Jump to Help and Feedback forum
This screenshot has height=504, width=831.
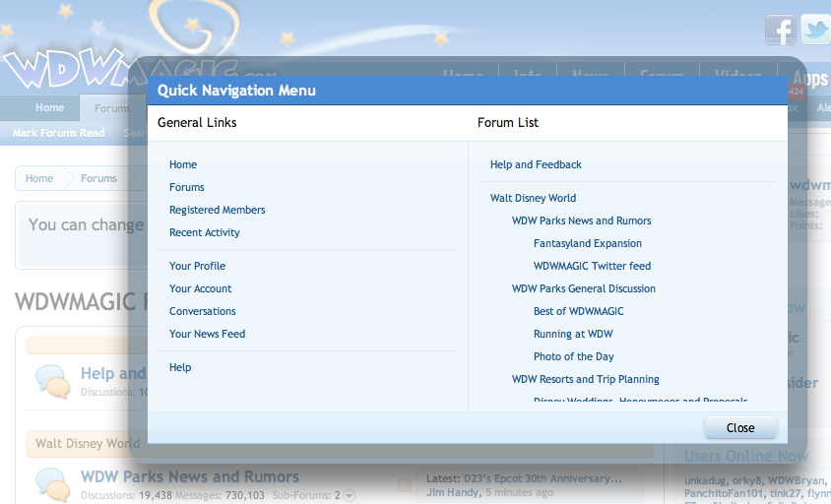point(536,164)
